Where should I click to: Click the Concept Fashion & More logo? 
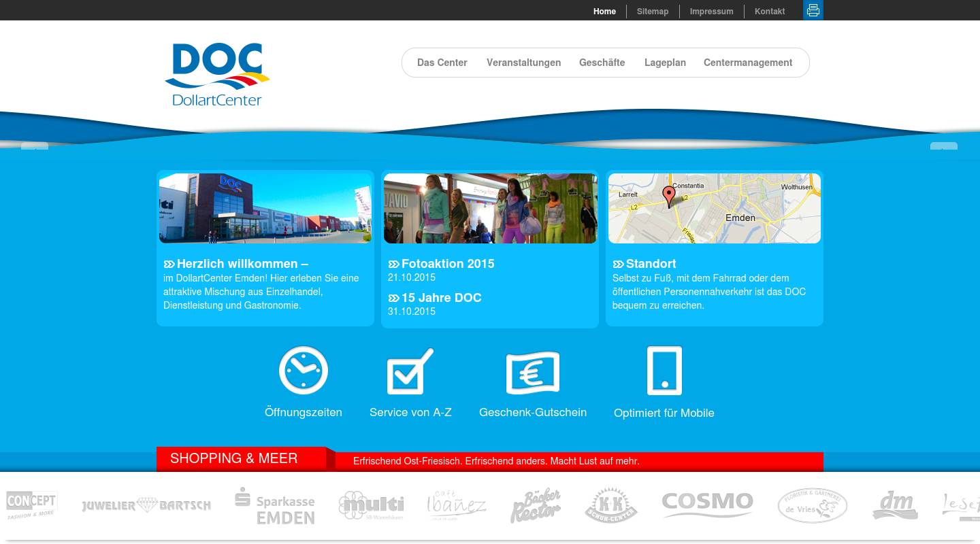(x=32, y=505)
